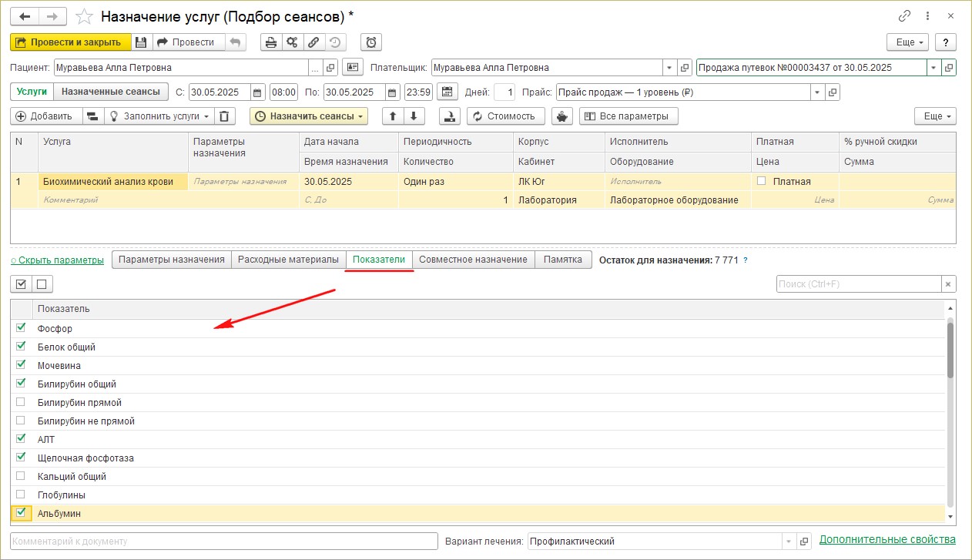This screenshot has width=972, height=560.
Task: Click the Поиск (Ctrl+F) search field
Action: coord(858,284)
